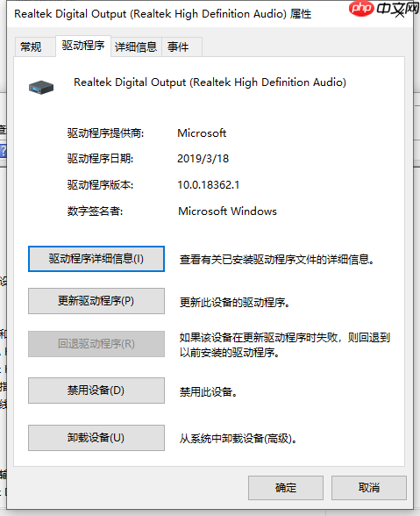This screenshot has width=420, height=516.
Task: Click the 驱动程序详细信息(I) button
Action: point(96,259)
